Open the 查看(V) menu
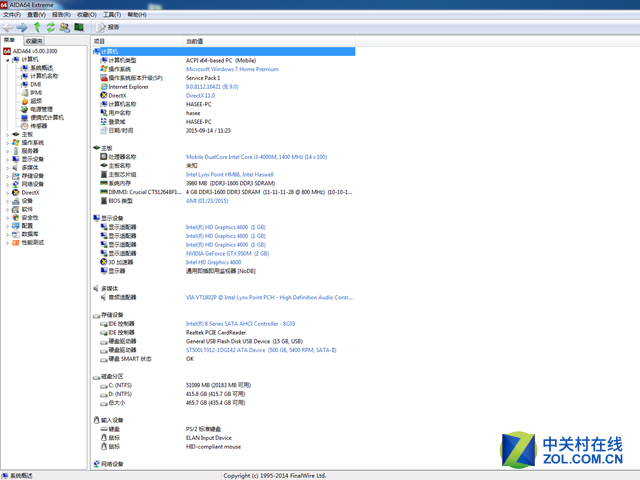640x480 pixels. (36, 15)
